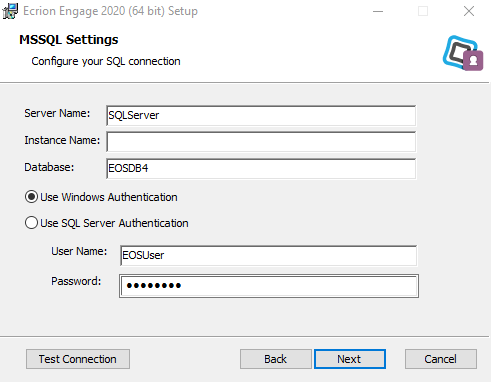Click the 'Server Name:' label
This screenshot has height=382, width=491.
coord(57,113)
